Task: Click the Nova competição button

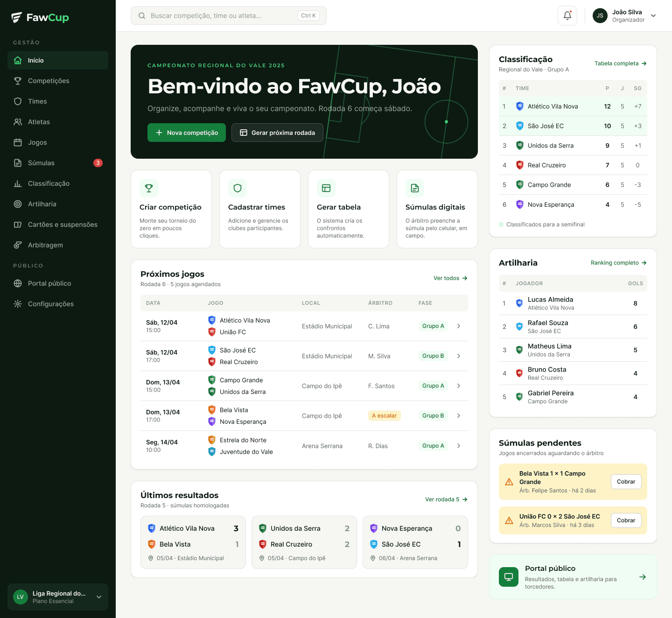Action: 187,133
